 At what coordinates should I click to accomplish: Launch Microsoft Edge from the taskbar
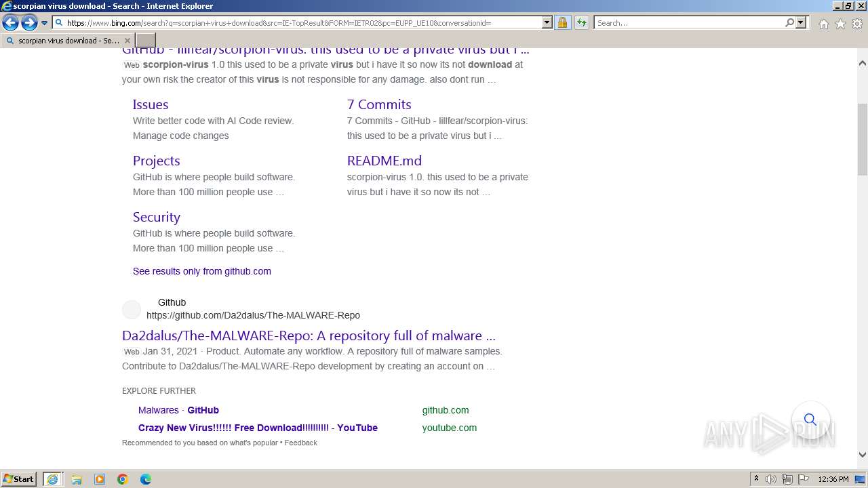point(146,479)
